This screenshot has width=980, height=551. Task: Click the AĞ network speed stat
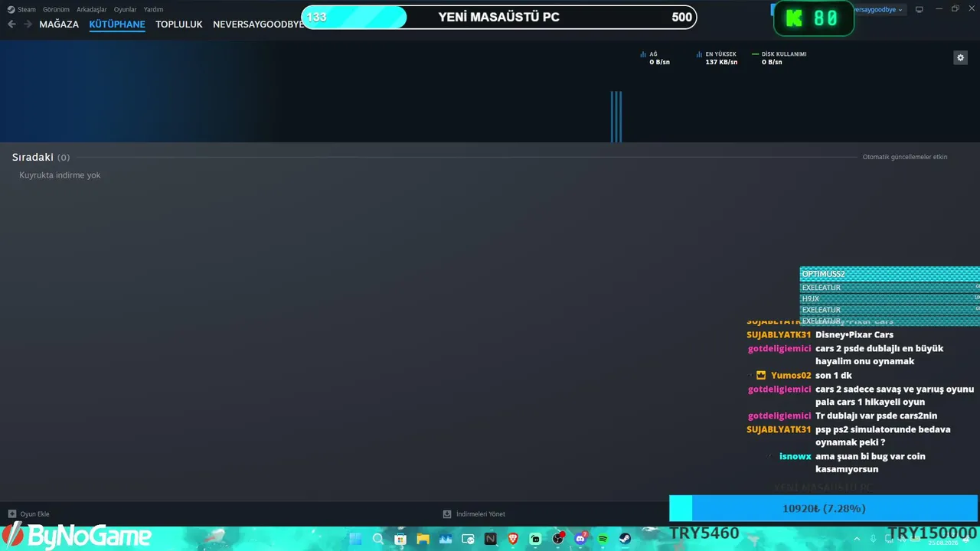655,58
